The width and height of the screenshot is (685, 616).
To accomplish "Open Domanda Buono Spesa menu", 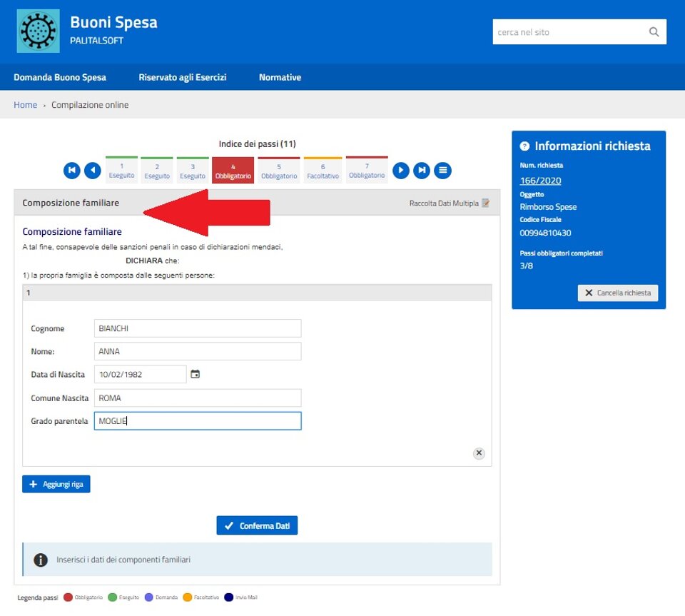I will point(60,77).
